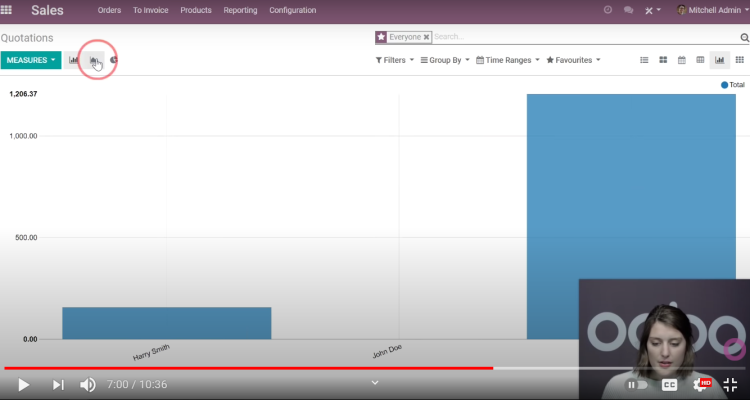Open the Measures dropdown

tap(31, 60)
